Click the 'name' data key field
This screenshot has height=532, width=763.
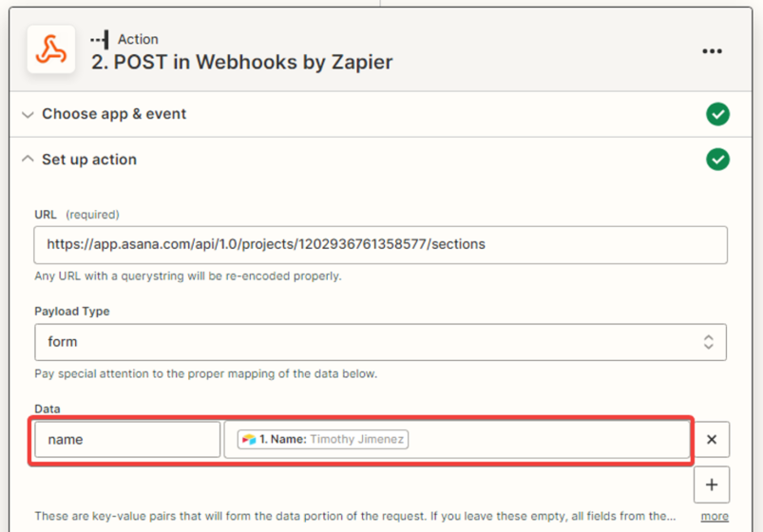point(127,440)
